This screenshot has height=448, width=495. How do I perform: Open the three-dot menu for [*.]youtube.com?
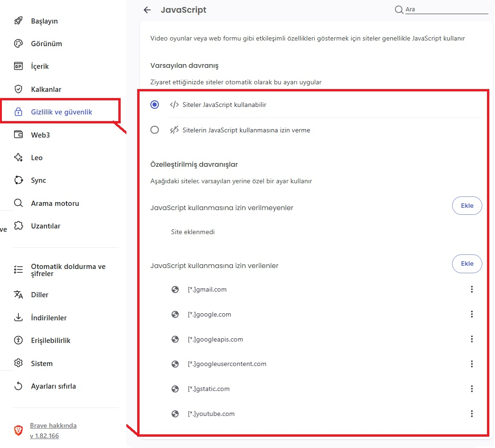coord(471,414)
